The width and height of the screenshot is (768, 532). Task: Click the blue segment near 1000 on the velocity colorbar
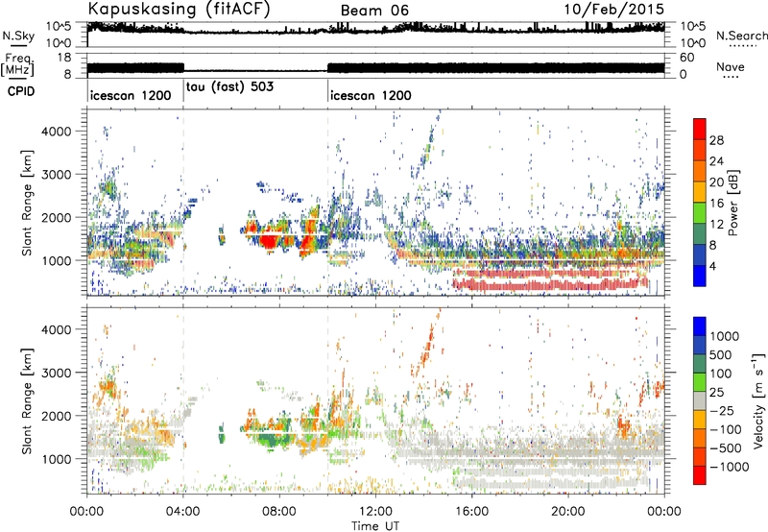[x=700, y=326]
